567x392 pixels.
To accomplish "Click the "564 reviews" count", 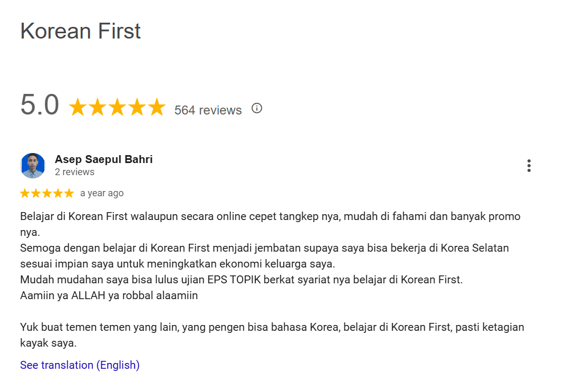I will [x=208, y=110].
